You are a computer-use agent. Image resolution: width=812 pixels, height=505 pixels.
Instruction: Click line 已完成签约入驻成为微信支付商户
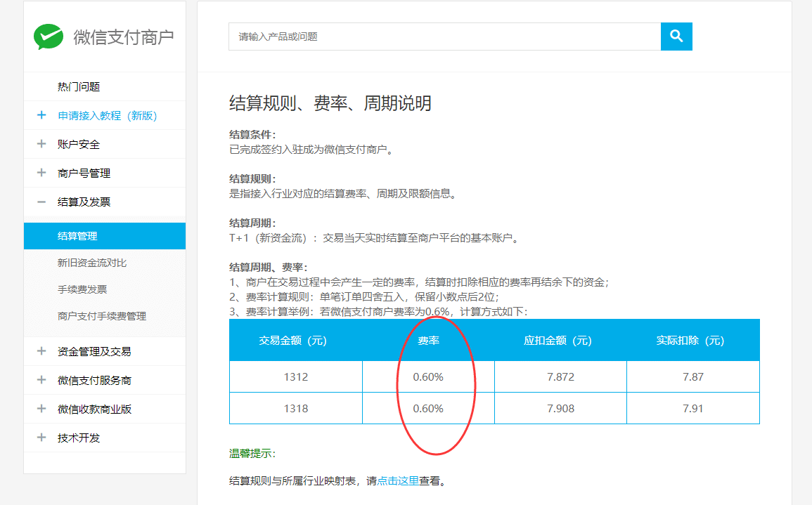click(311, 150)
